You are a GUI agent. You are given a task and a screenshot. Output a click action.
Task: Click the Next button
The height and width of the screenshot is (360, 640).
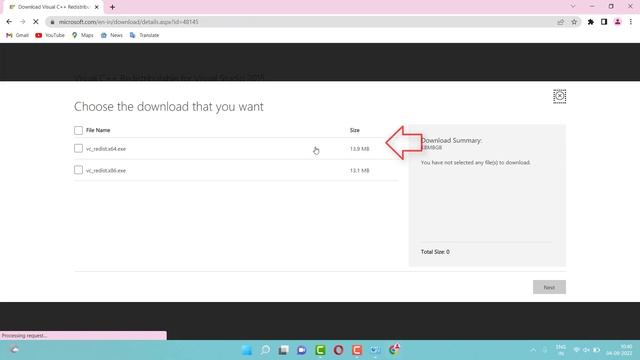point(549,287)
